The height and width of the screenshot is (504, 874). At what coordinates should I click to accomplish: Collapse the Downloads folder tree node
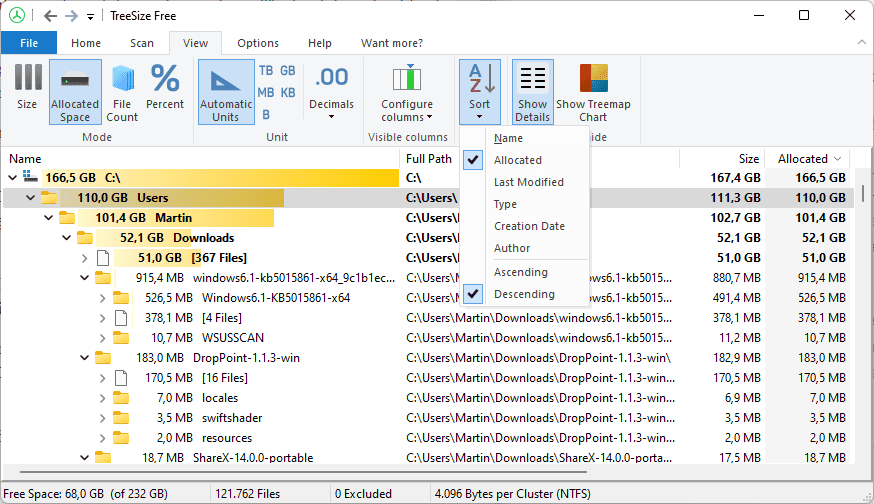click(66, 238)
